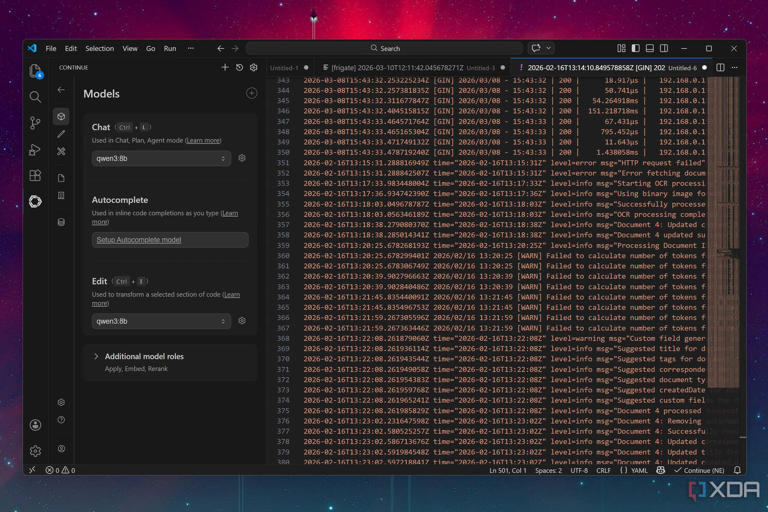Open the Run menu
The image size is (768, 512).
[170, 49]
